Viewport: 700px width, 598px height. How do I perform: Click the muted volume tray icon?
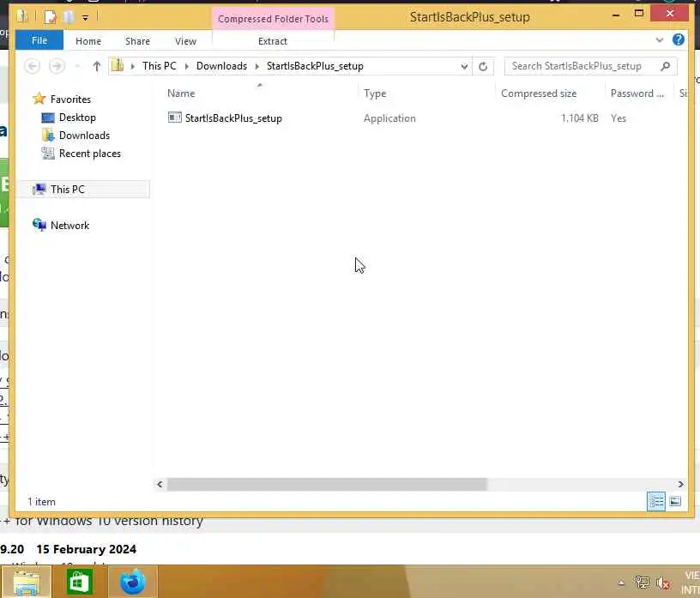click(663, 583)
